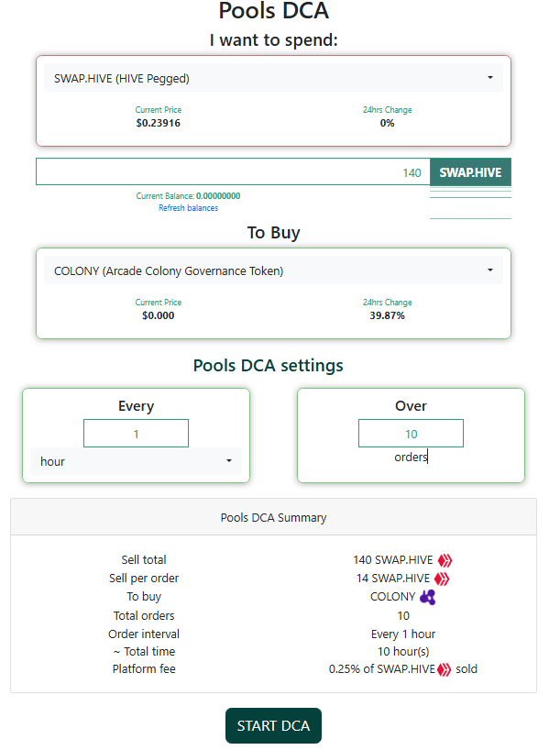Click the HIVE logo in Platform fee row

(445, 669)
